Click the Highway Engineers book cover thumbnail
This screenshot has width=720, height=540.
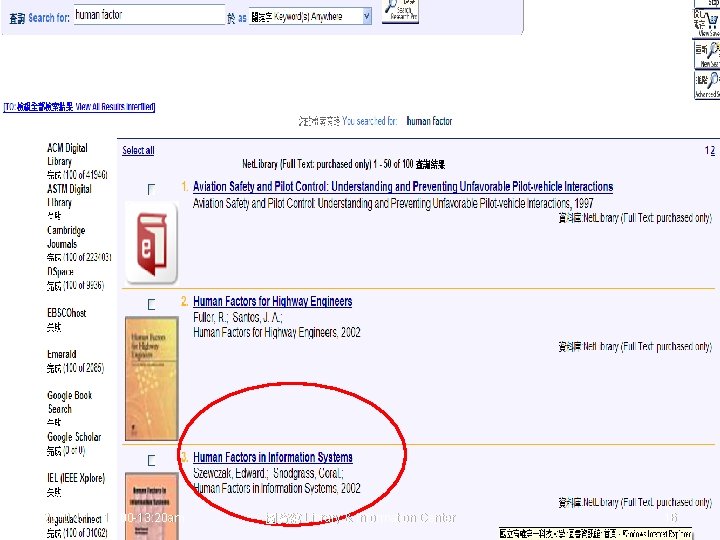point(152,379)
